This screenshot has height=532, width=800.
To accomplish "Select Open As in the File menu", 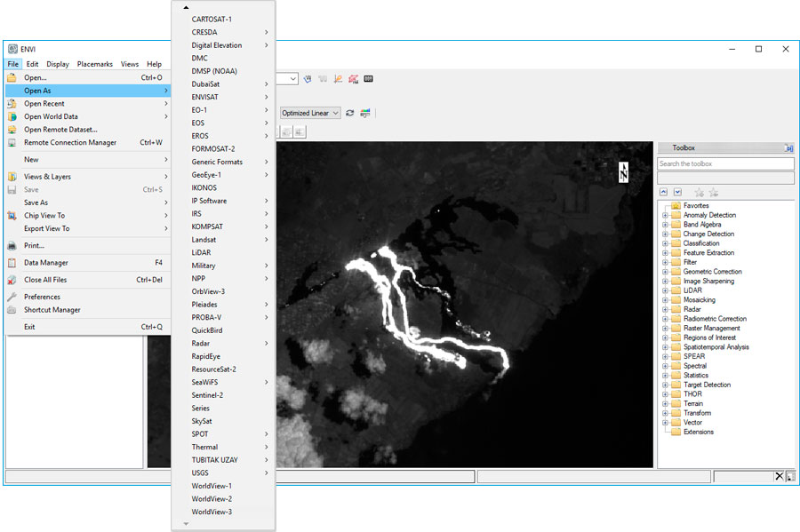I will [88, 91].
